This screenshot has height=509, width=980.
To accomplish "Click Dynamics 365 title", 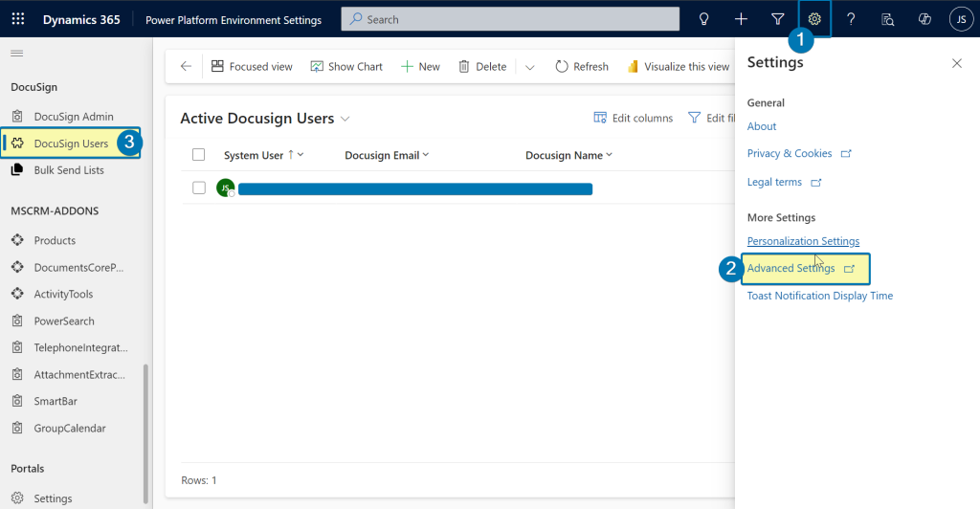I will point(81,19).
